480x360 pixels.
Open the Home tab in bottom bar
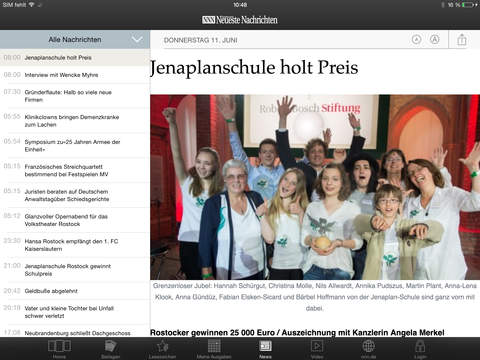[x=59, y=348]
